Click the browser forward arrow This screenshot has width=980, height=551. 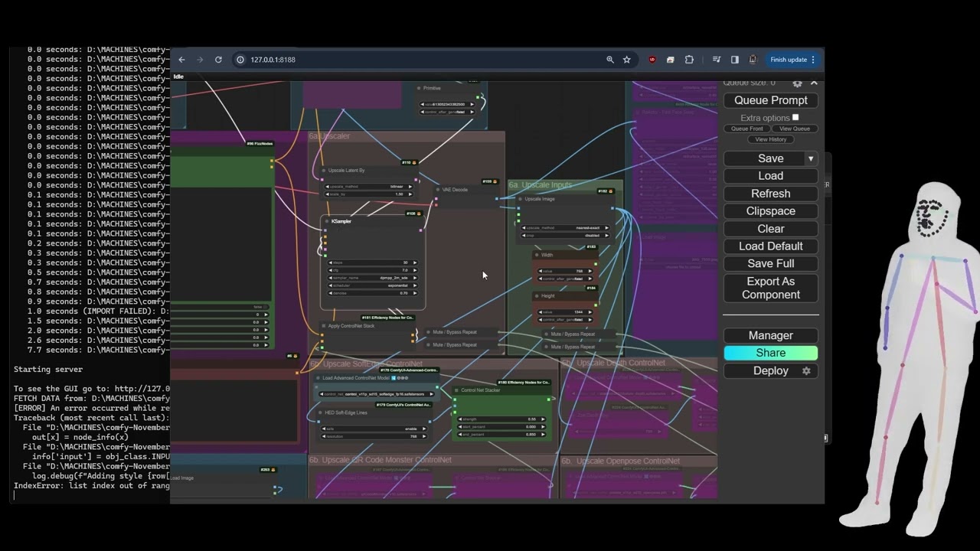click(x=200, y=60)
